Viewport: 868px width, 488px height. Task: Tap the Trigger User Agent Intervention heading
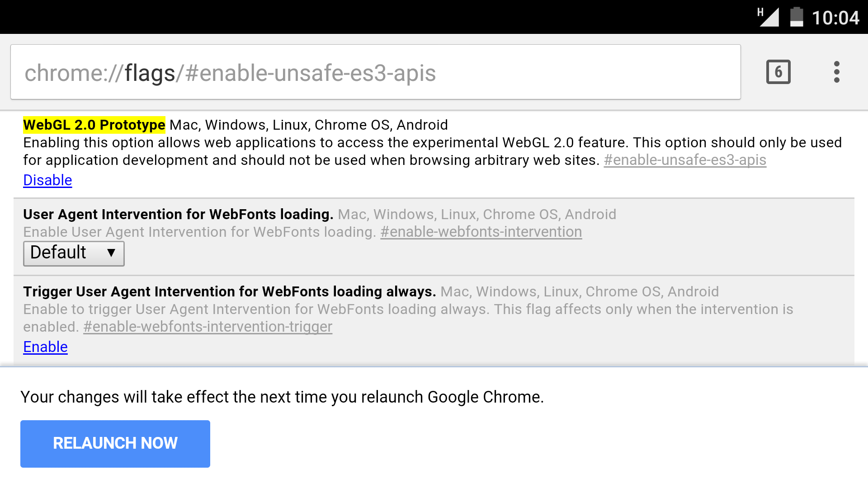tap(230, 291)
